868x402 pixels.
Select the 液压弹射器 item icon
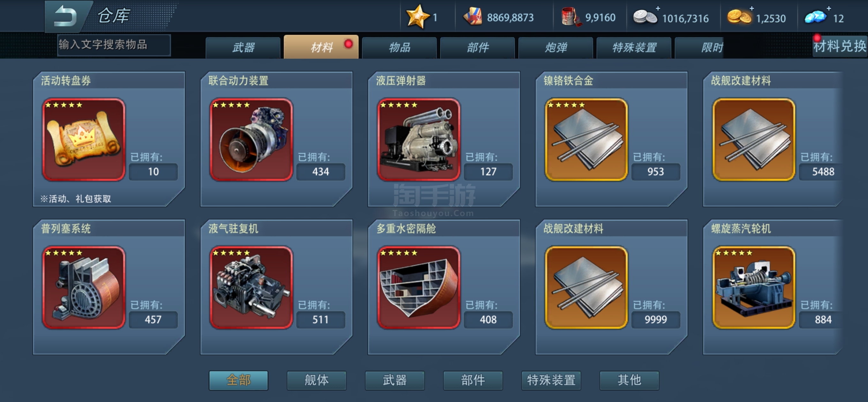pyautogui.click(x=418, y=139)
